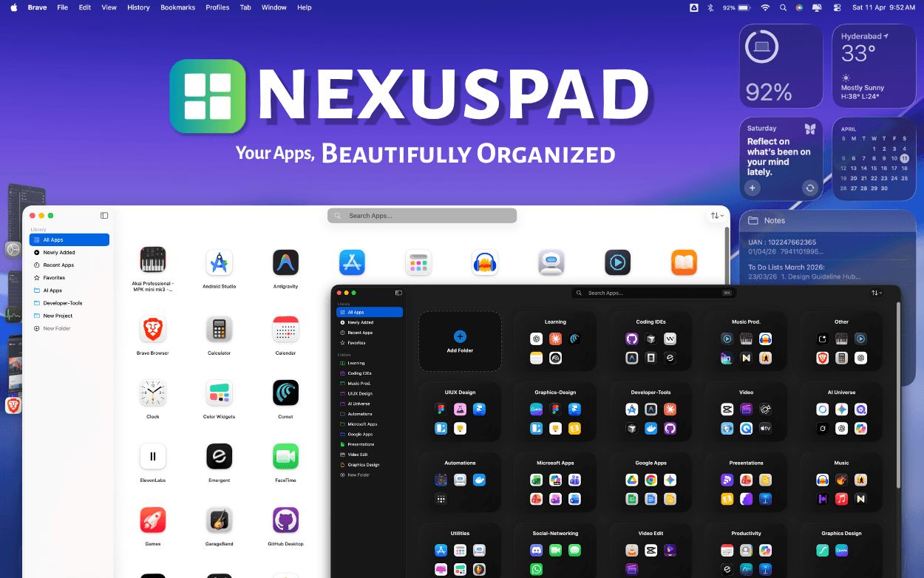Open WhatsApp in Social-Networking folder
The width and height of the screenshot is (924, 578).
coord(536,569)
